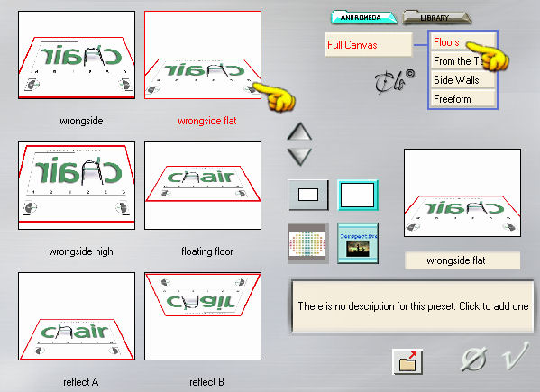Select the wrongside preset thumbnail
The height and width of the screenshot is (392, 540).
coord(77,55)
